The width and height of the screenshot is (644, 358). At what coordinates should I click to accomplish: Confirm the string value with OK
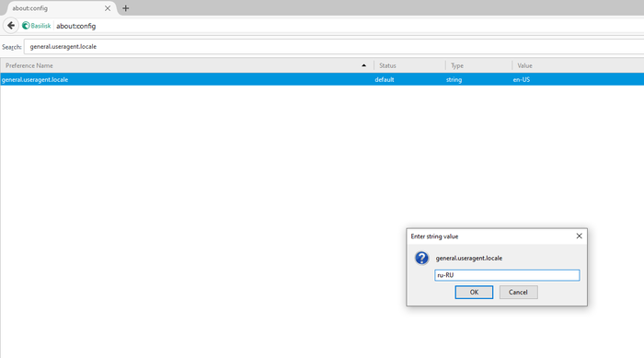click(474, 293)
